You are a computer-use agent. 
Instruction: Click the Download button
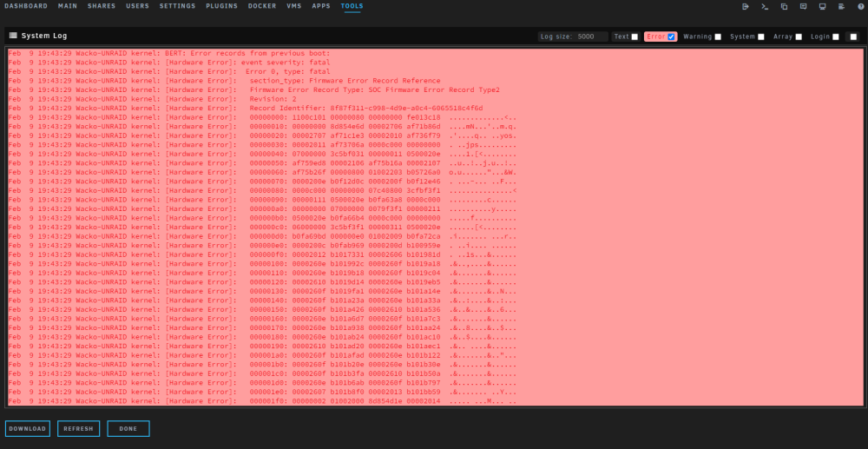28,428
